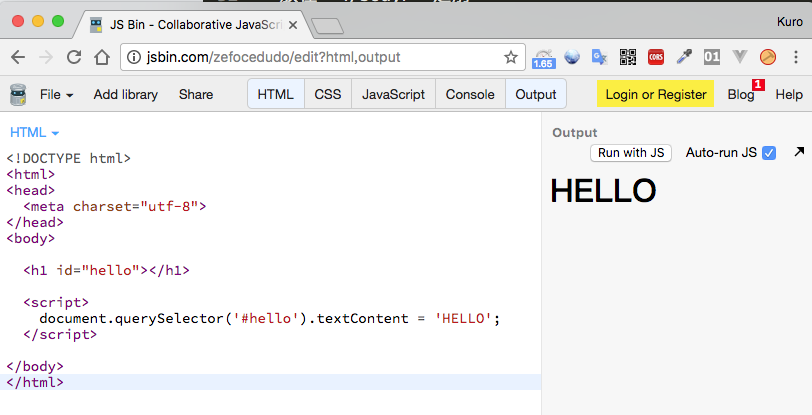Click the Run with JS button
The width and height of the screenshot is (812, 415).
pos(631,153)
